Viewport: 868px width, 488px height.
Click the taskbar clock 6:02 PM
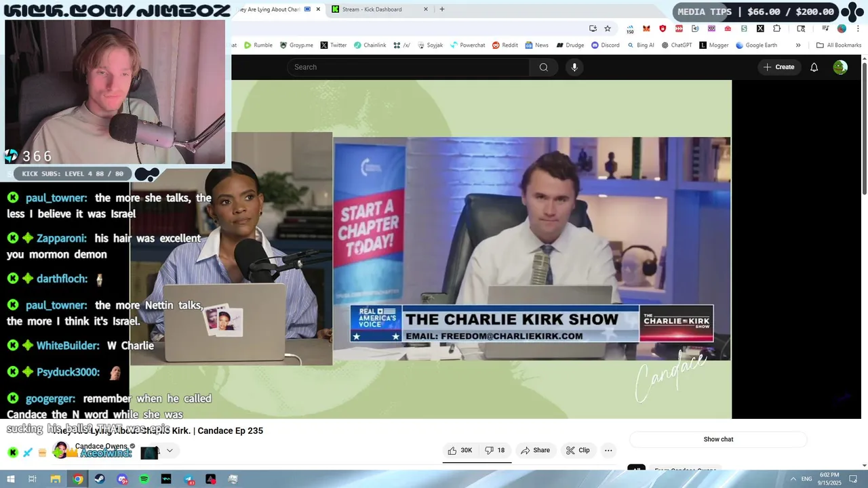[x=829, y=479]
